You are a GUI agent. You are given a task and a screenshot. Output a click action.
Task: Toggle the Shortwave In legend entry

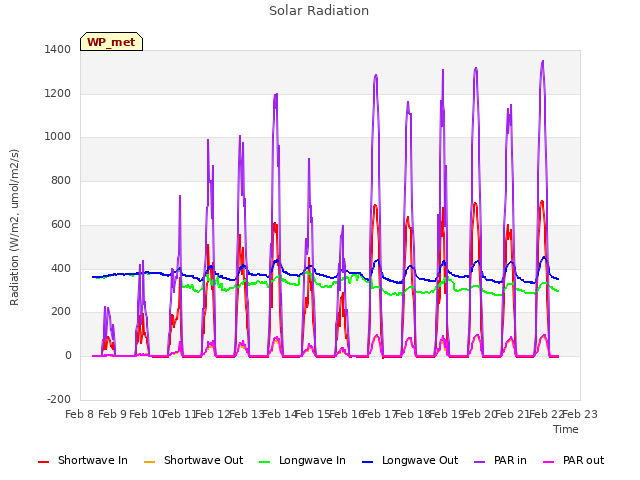tap(83, 460)
